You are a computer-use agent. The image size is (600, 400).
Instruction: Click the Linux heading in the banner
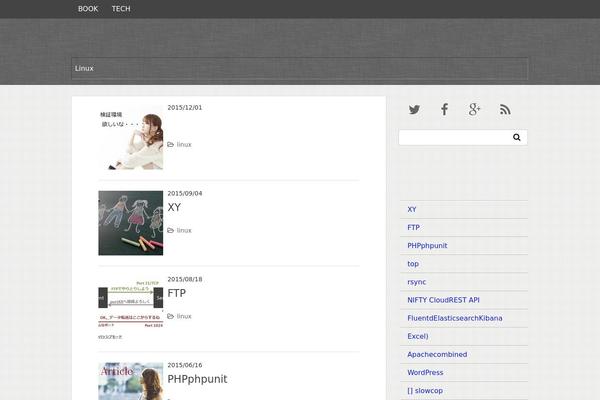84,69
